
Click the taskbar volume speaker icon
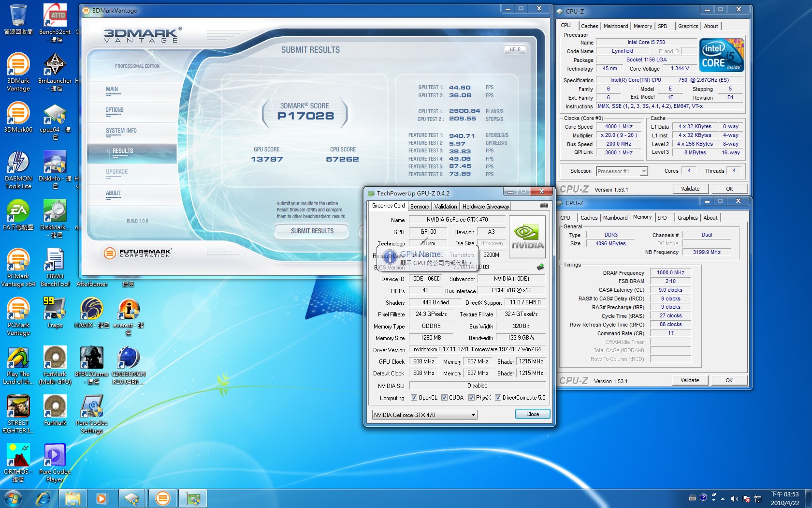734,498
